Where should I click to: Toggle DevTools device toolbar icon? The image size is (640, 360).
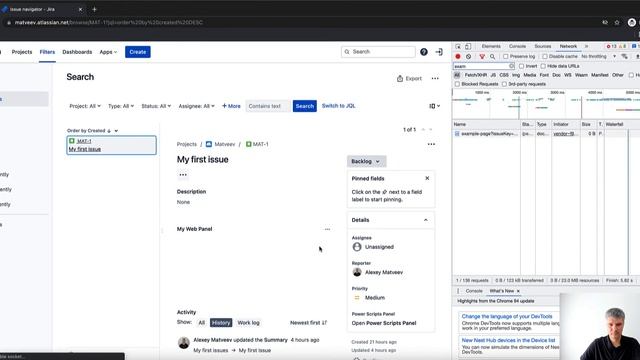tap(468, 47)
